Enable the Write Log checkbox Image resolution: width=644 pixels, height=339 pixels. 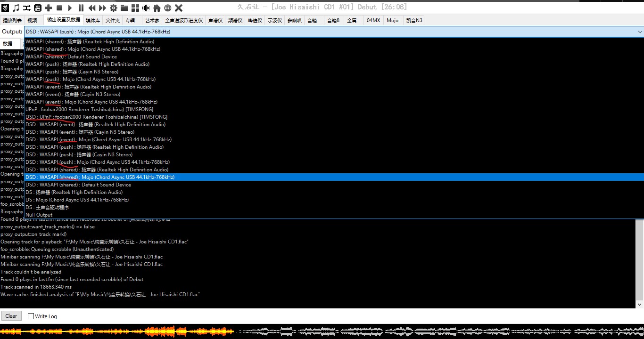tap(31, 316)
